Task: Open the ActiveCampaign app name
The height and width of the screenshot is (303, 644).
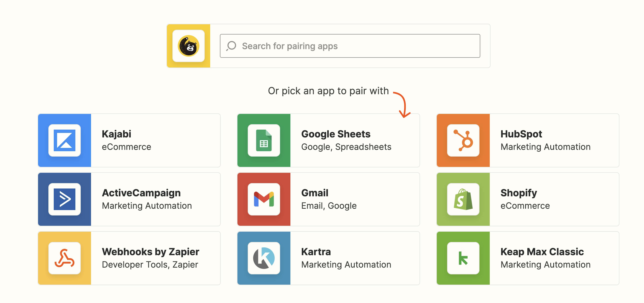Action: 141,193
